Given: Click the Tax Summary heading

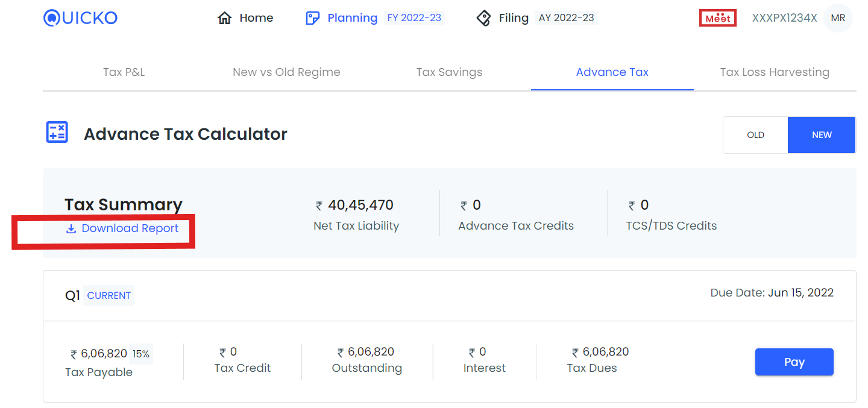Looking at the screenshot, I should [124, 204].
